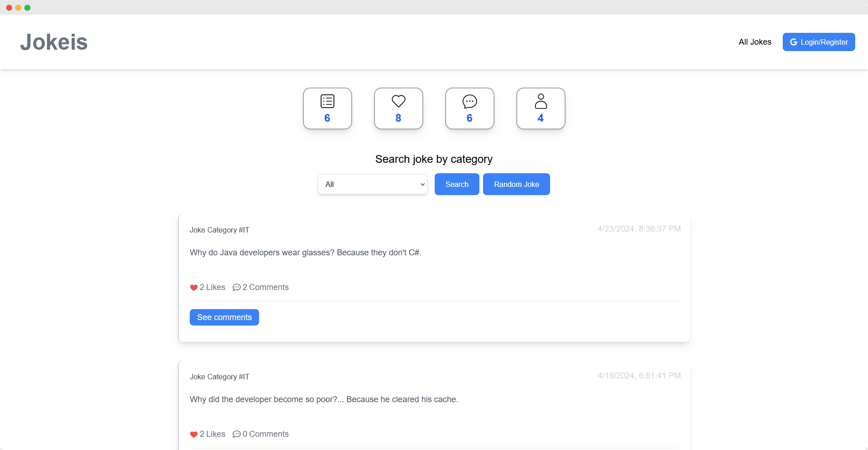Screen dimensions: 868x450
Task: Click the heart icon in likes stat card
Action: (x=398, y=101)
